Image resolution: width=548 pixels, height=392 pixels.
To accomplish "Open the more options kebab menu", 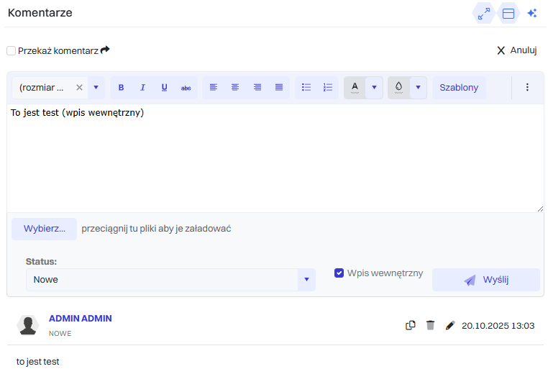I will coord(527,88).
